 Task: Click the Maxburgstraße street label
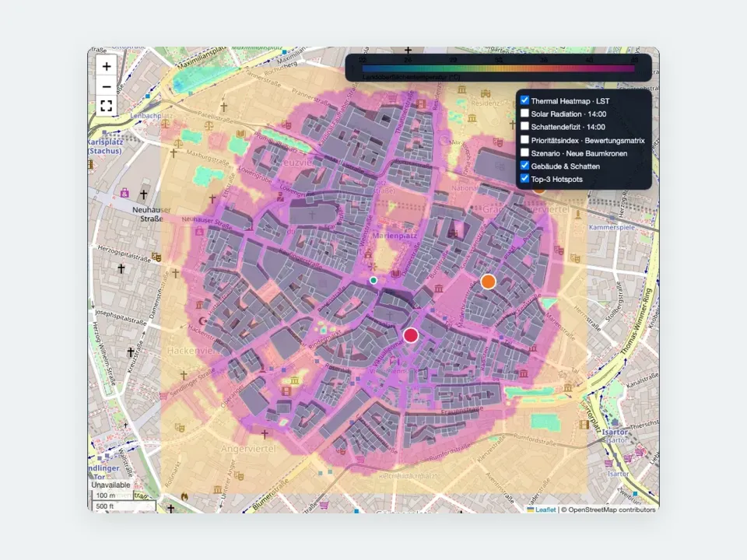(208, 156)
